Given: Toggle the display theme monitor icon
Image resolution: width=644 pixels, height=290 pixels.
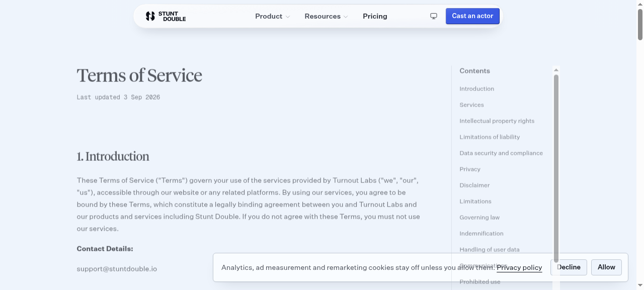Looking at the screenshot, I should tap(434, 16).
